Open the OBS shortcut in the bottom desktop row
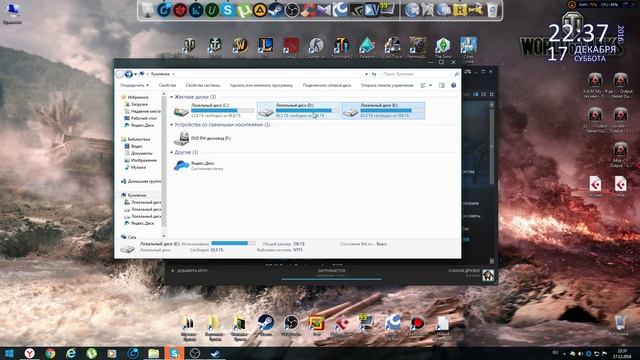Screen dimensions: 640x360 pyautogui.click(x=291, y=324)
